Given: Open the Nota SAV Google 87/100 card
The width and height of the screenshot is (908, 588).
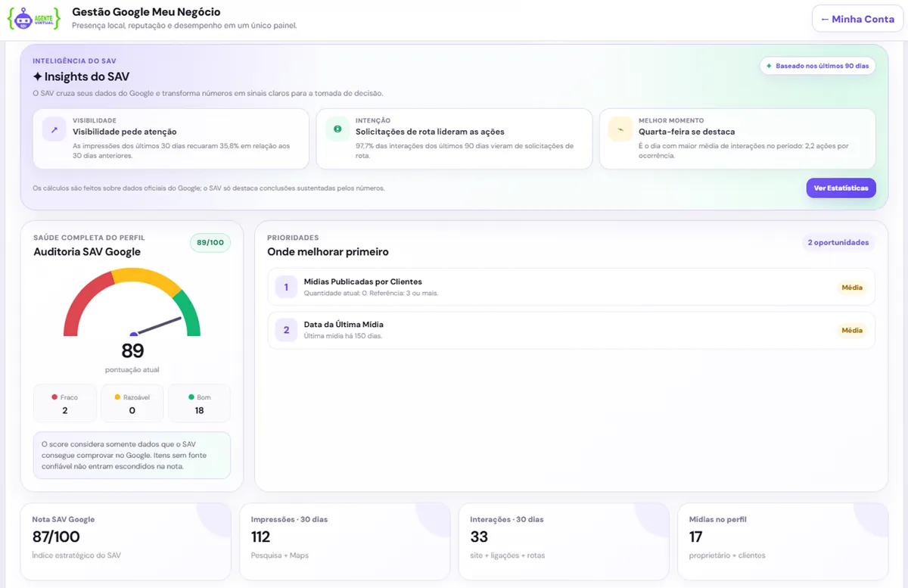Looking at the screenshot, I should [x=126, y=541].
